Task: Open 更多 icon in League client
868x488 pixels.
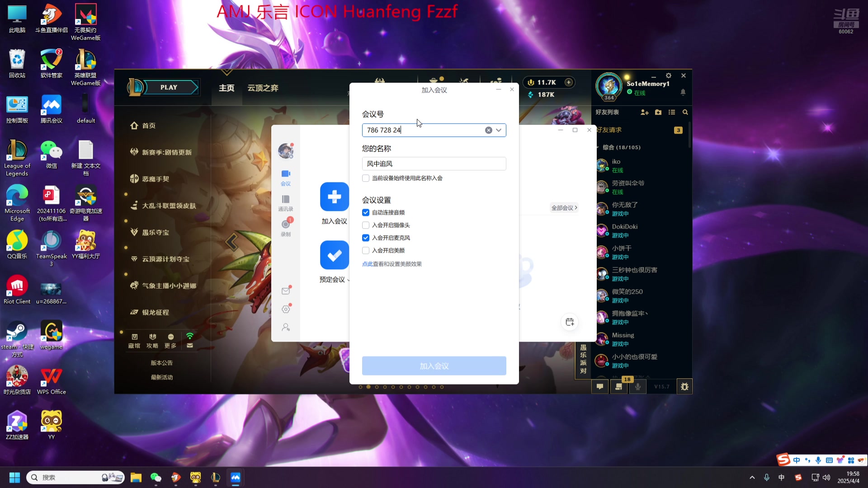Action: click(170, 341)
